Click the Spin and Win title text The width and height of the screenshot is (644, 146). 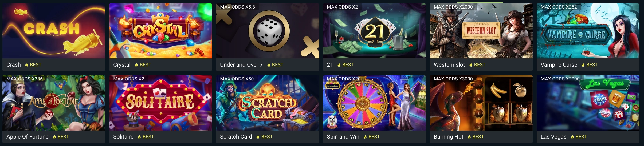coord(343,137)
